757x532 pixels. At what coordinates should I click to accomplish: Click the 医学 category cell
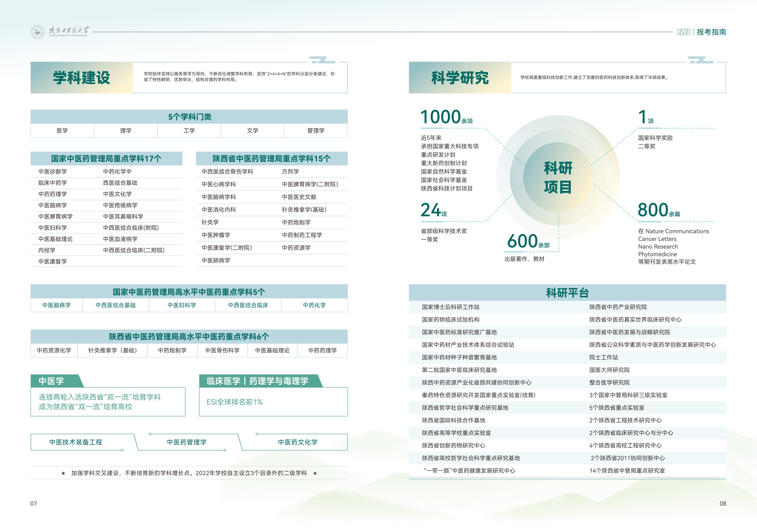tap(62, 130)
